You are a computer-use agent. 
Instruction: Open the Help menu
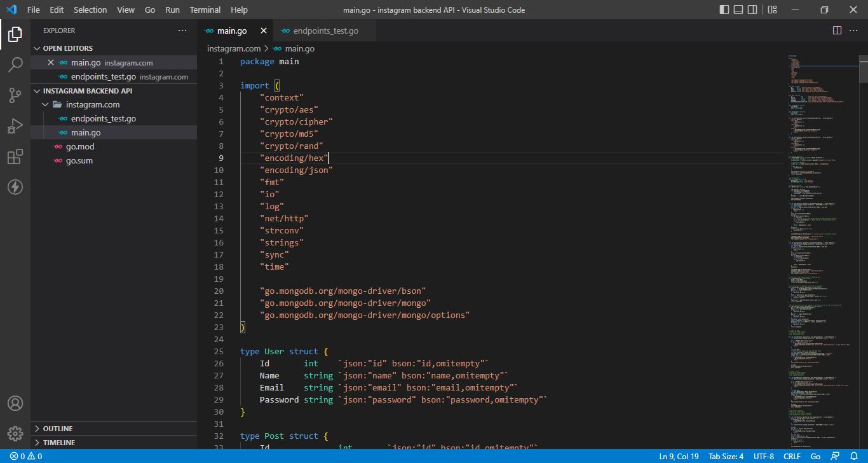click(240, 10)
